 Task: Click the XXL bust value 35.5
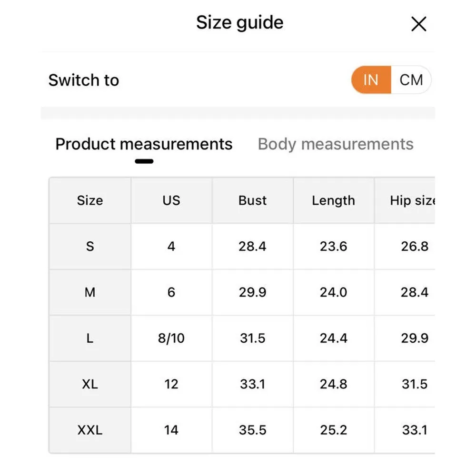[252, 430]
